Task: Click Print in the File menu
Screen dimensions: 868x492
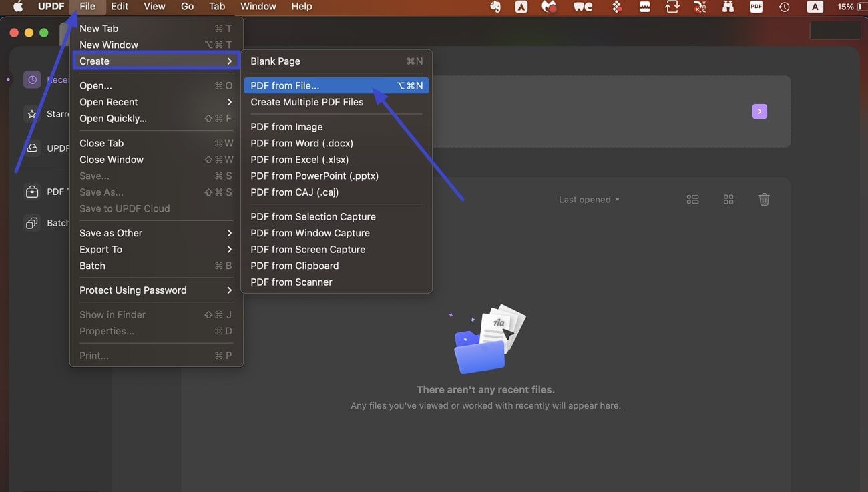Action: coord(94,355)
